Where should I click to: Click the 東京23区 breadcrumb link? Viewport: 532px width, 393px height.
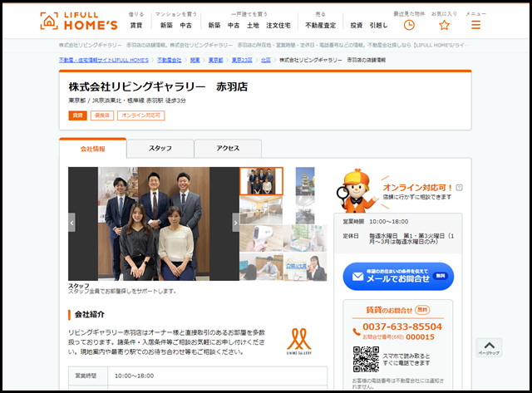[x=242, y=60]
